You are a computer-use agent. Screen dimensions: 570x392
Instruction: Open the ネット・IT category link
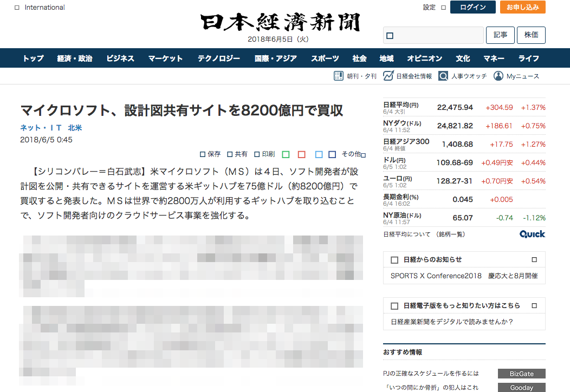41,128
